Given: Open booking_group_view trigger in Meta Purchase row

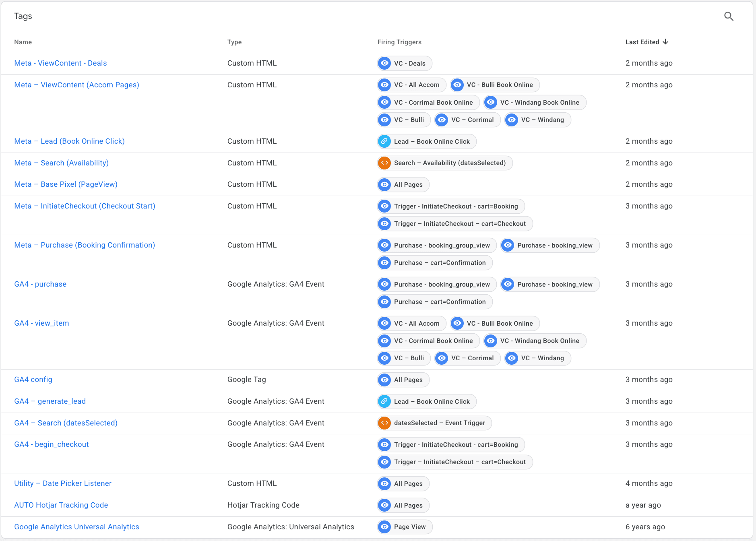Looking at the screenshot, I should pos(437,245).
